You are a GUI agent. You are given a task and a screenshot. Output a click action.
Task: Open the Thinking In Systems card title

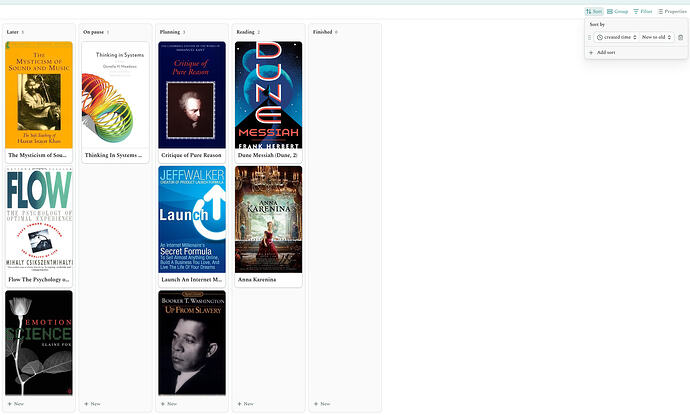click(114, 155)
